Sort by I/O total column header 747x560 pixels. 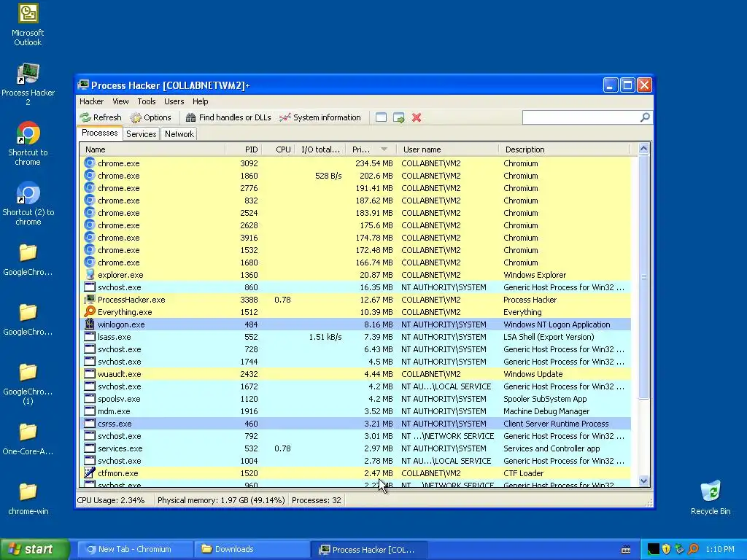point(320,149)
